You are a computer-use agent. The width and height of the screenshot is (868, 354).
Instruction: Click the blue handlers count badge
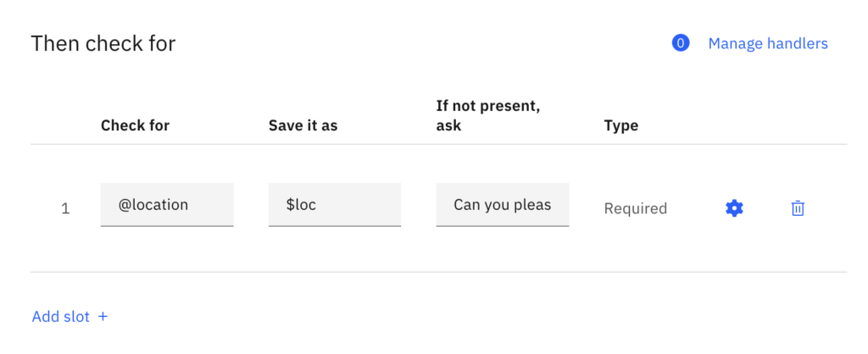[x=681, y=43]
